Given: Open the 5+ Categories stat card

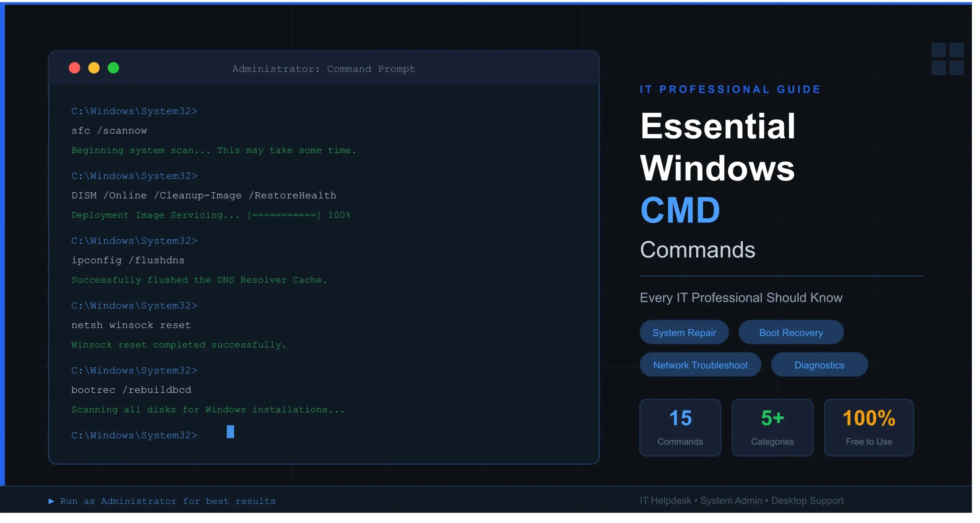Looking at the screenshot, I should pyautogui.click(x=773, y=428).
